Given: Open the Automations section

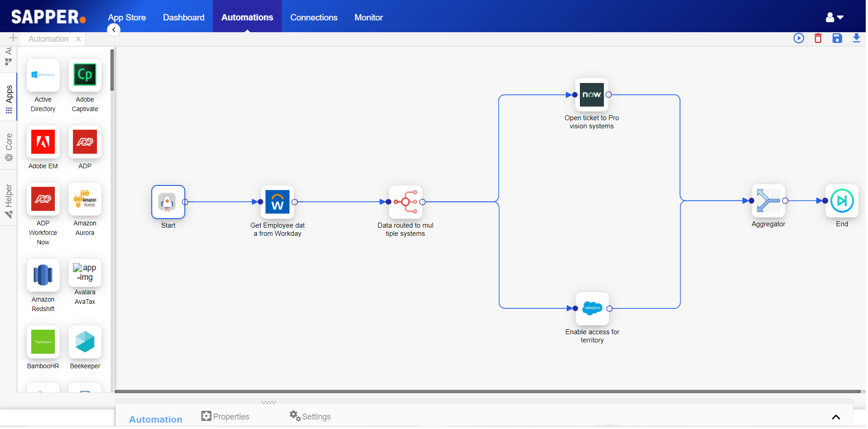Looking at the screenshot, I should [x=247, y=17].
